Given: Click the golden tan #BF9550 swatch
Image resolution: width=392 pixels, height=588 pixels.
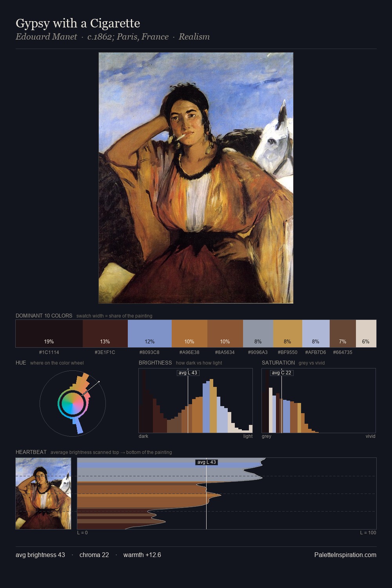Looking at the screenshot, I should coord(288,334).
